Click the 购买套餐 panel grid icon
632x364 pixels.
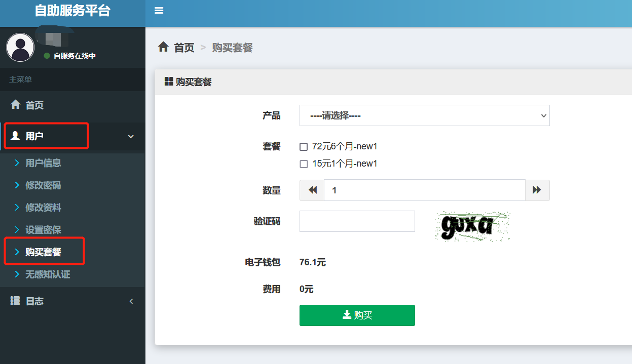(x=169, y=81)
